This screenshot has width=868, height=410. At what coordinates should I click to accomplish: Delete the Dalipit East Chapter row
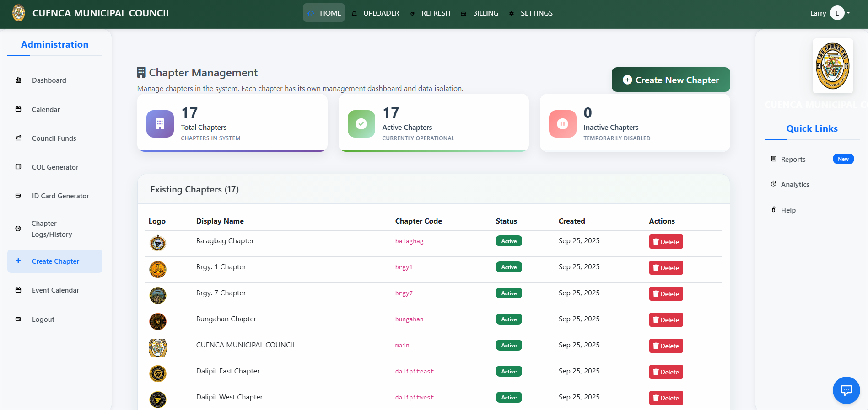(666, 372)
